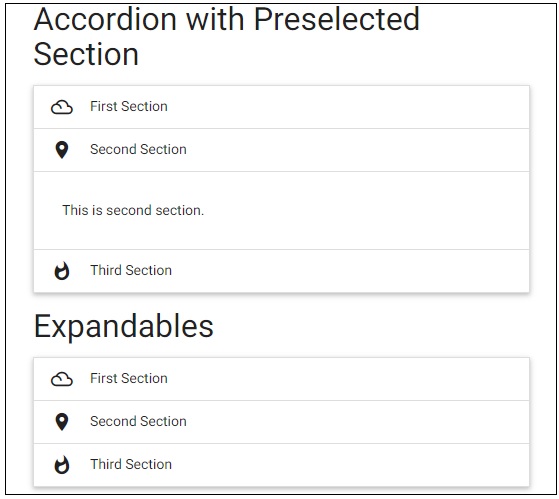559x499 pixels.
Task: Click the word 'Section' on the heading's second line
Action: pyautogui.click(x=86, y=54)
